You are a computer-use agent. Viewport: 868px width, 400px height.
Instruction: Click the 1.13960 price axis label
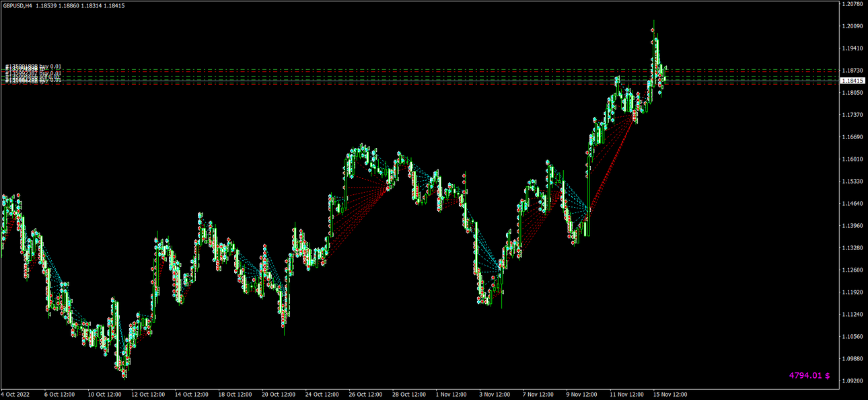(x=852, y=226)
